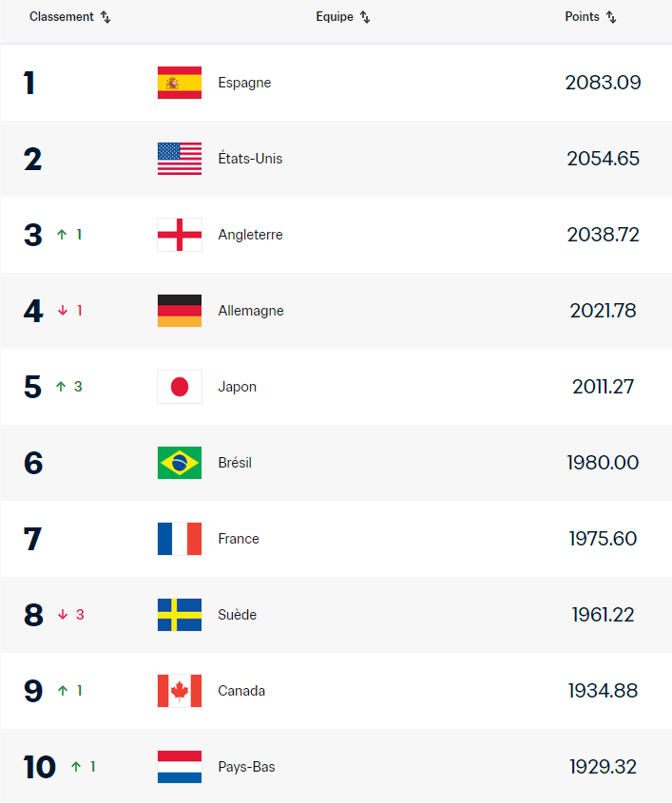
Task: Click the points value 2083.09 for Espagne
Action: click(x=603, y=83)
